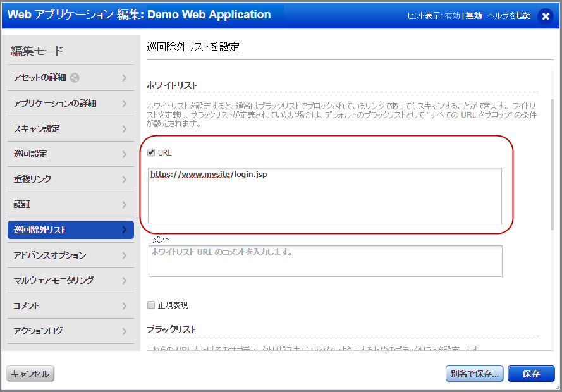Close the Web アプリケーション 編集 dialog
The height and width of the screenshot is (392, 562).
546,16
